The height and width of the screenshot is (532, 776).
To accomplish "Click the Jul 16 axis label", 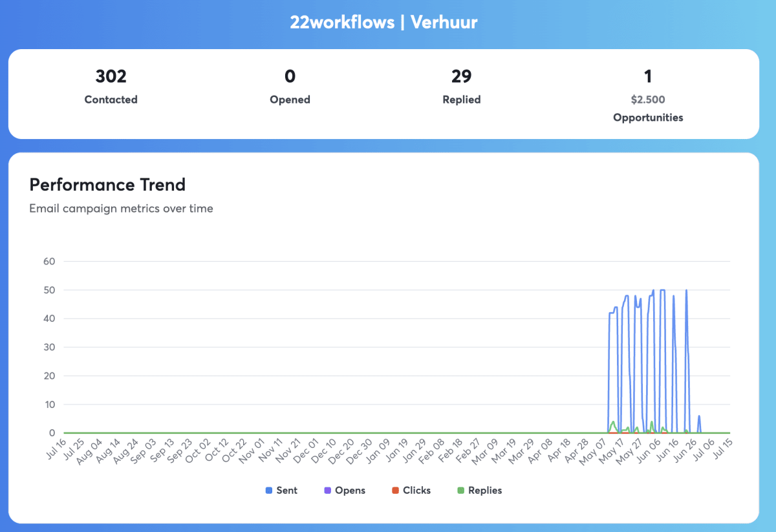I will pos(57,449).
